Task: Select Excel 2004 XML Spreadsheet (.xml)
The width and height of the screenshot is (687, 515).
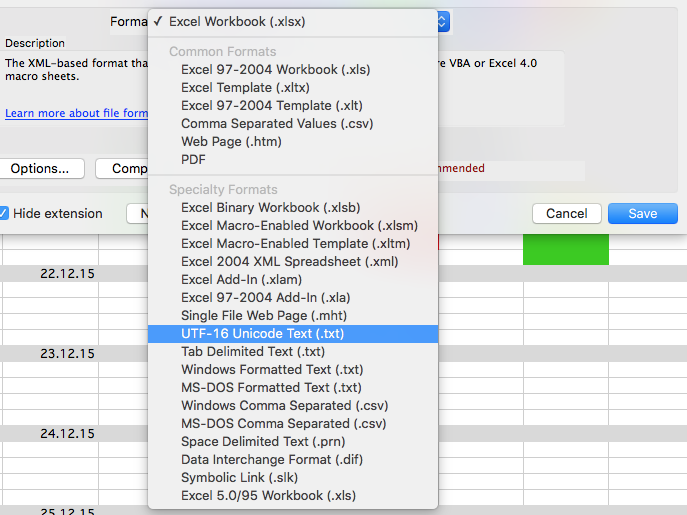Action: point(293,262)
